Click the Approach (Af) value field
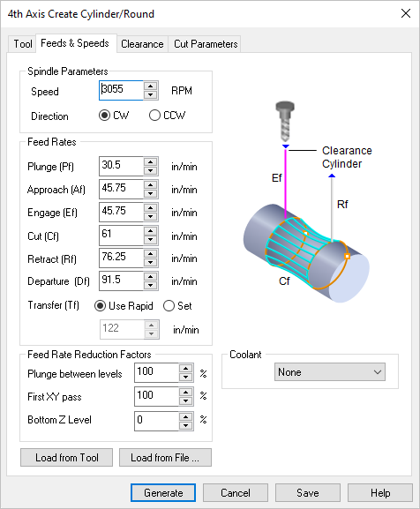Viewport: 420px width, 509px height. click(121, 190)
